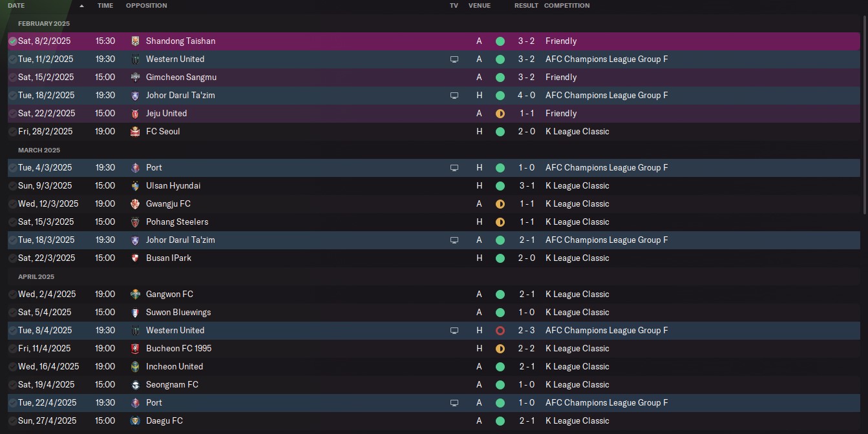This screenshot has height=434, width=868.
Task: Click the TV icon for the Port match on 4/3/2025
Action: [454, 168]
